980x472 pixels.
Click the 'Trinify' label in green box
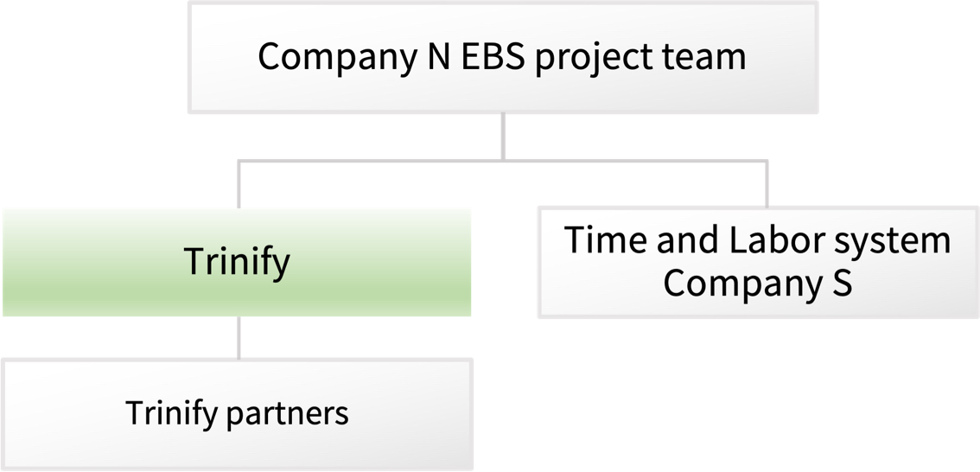point(237,262)
